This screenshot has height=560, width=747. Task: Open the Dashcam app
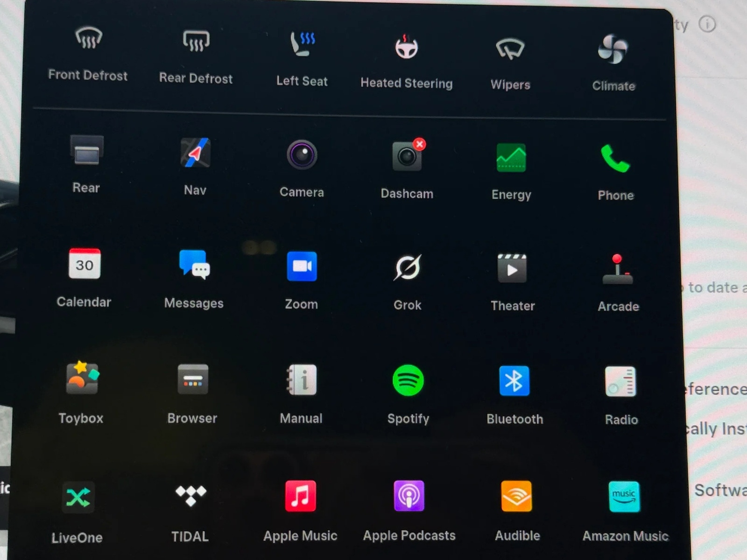(408, 156)
